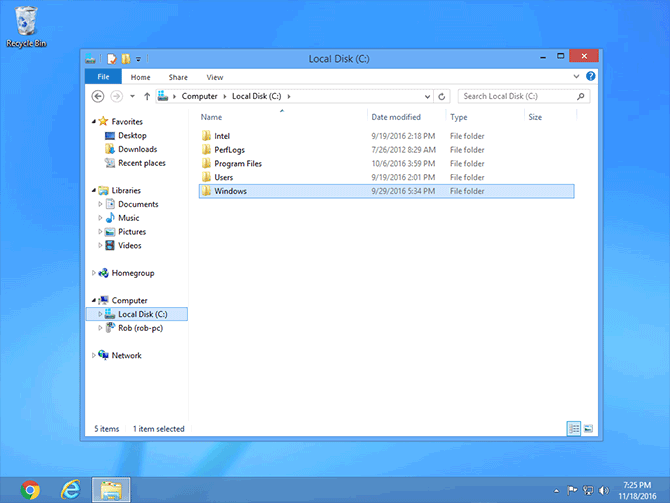Click the search magnifier icon
Screen dimensions: 670x503
(x=581, y=96)
